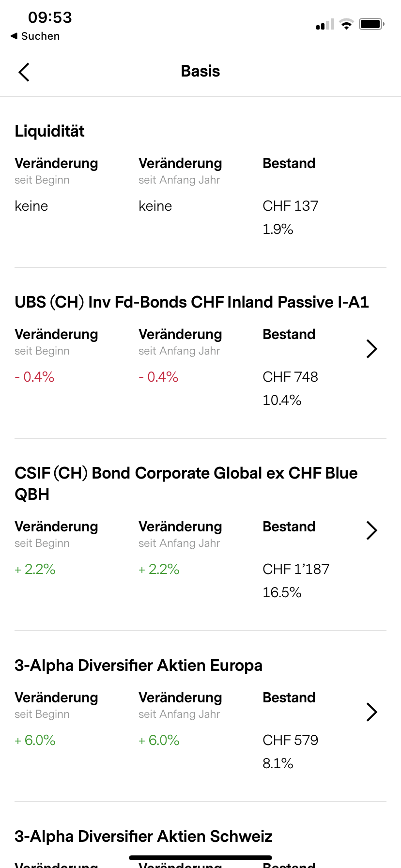Open CSIF Bond Corporate Global chevron
This screenshot has height=868, width=401.
pos(371,530)
